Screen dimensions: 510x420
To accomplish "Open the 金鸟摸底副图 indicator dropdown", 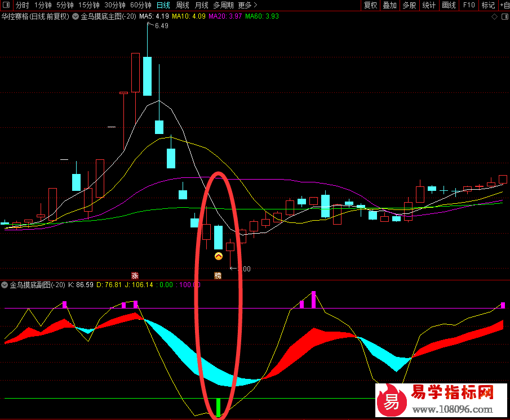I will [x=5, y=285].
